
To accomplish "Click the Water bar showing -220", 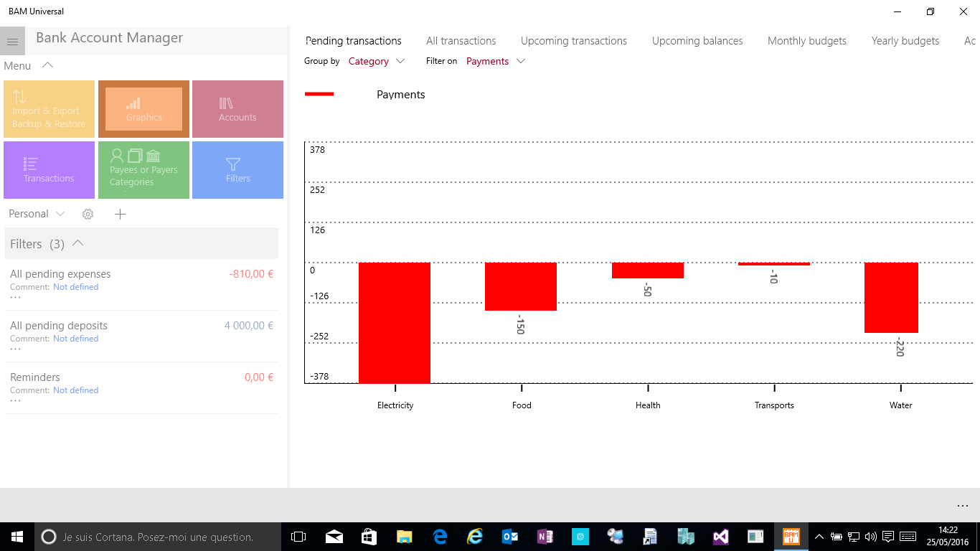I will pyautogui.click(x=891, y=298).
